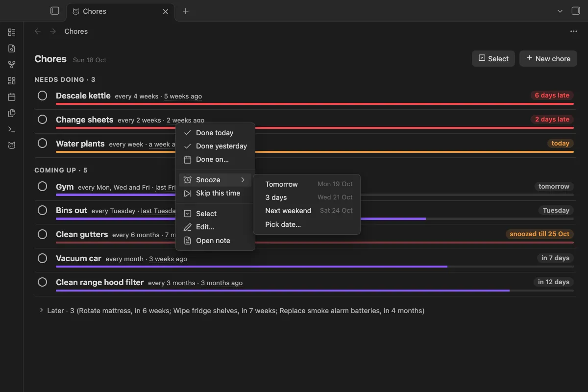Viewport: 588px width, 392px height.
Task: Click the New chore button
Action: 548,58
